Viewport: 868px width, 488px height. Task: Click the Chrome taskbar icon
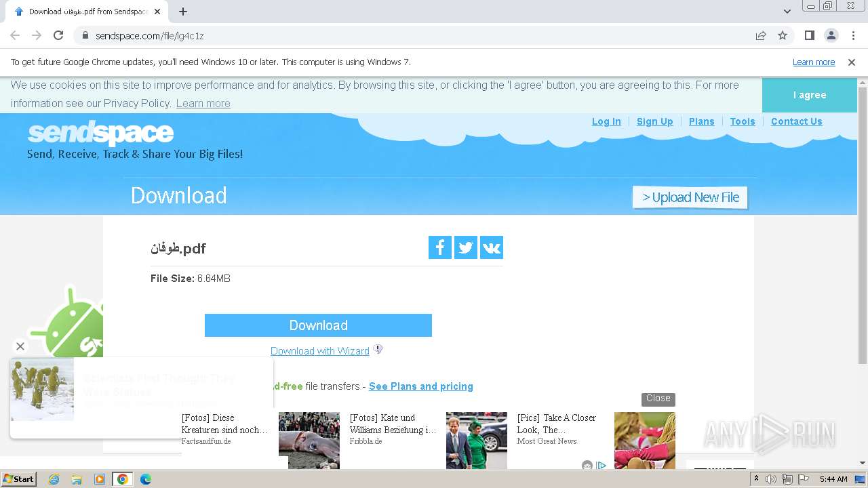click(x=123, y=479)
